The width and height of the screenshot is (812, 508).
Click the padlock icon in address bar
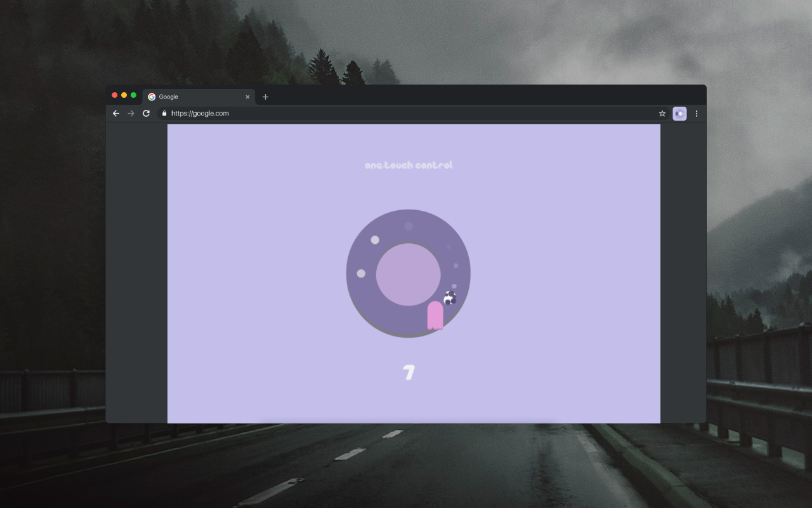pos(164,114)
